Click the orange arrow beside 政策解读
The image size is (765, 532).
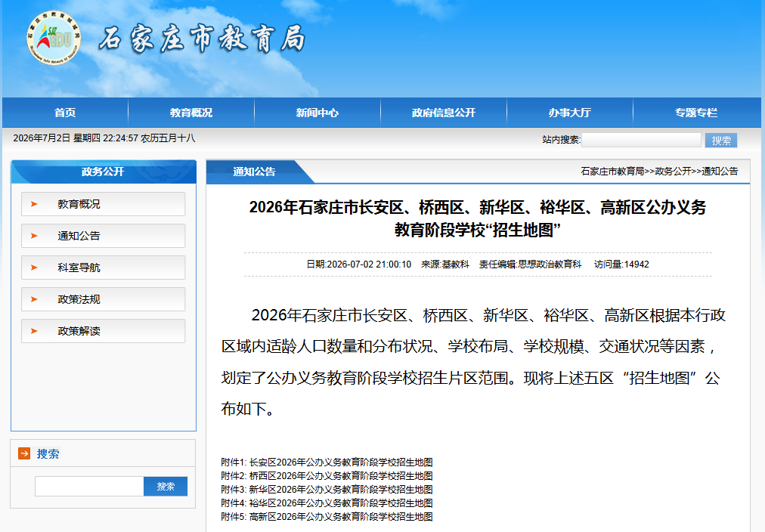point(34,330)
